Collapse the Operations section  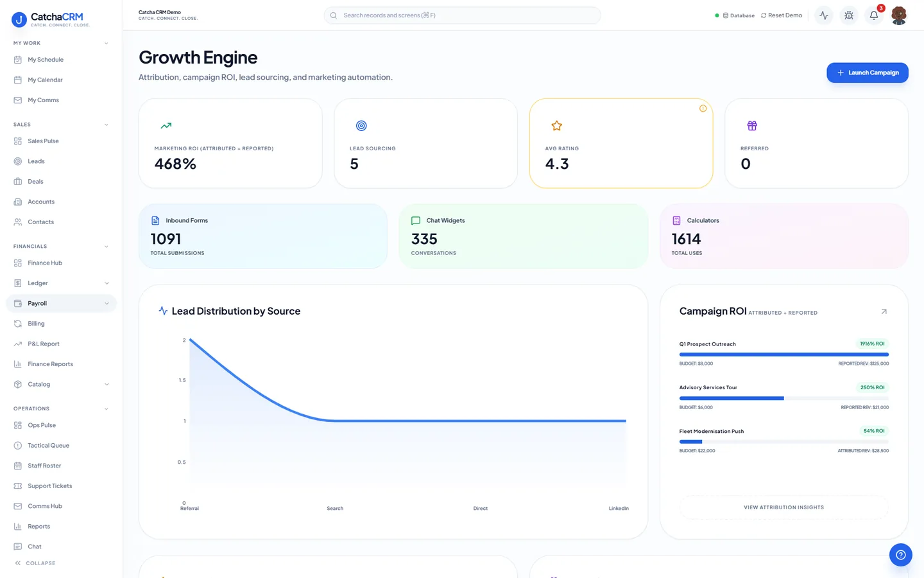106,409
